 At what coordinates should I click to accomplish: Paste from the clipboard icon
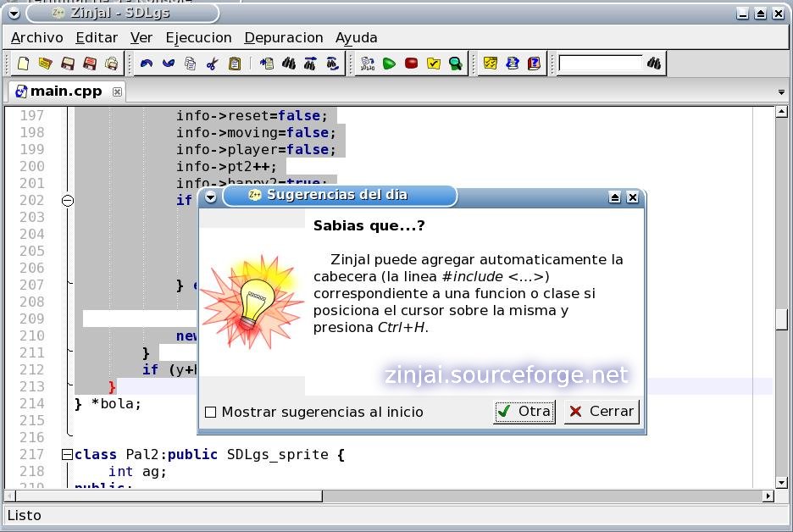(x=235, y=64)
